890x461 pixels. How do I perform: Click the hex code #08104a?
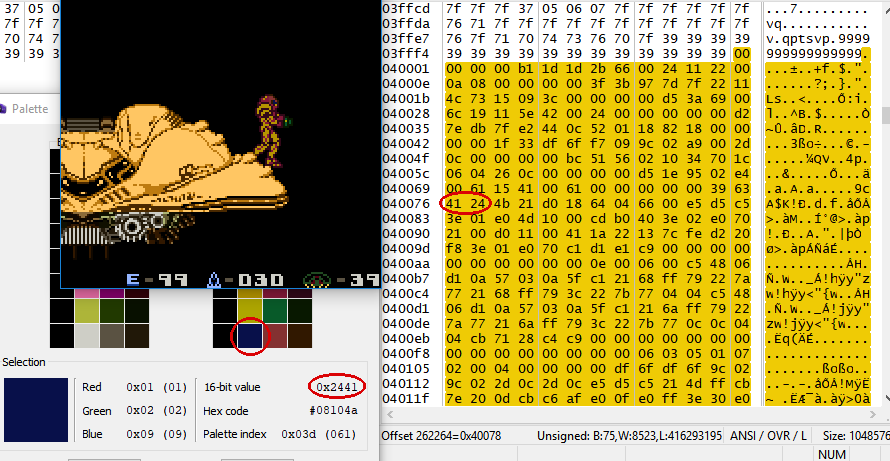pyautogui.click(x=333, y=410)
